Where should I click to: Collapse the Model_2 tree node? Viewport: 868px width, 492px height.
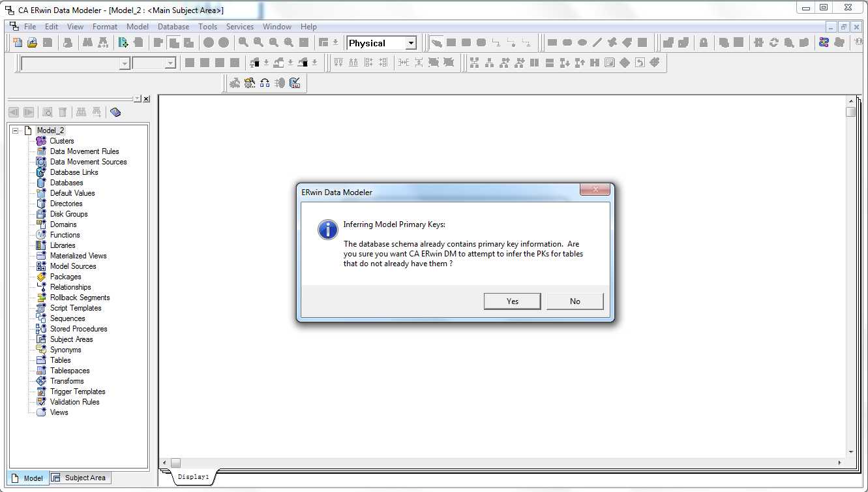point(15,131)
